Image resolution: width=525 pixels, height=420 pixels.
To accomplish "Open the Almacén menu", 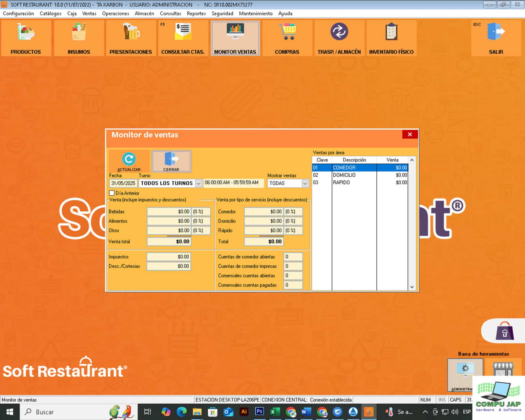I will coord(144,13).
